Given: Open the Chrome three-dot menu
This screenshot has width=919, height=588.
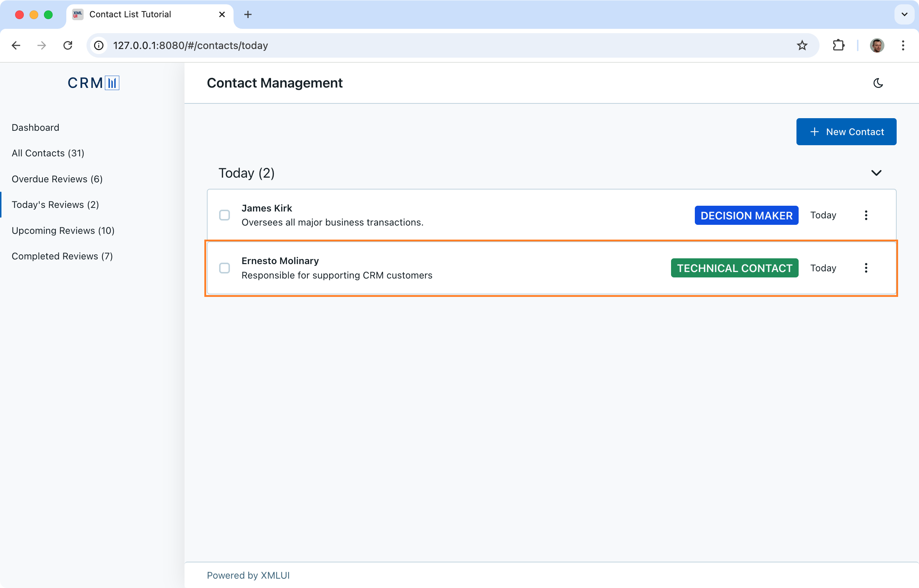Looking at the screenshot, I should [x=902, y=45].
